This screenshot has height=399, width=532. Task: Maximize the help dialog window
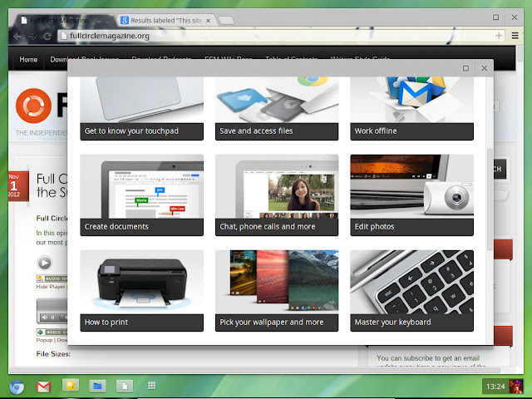click(465, 68)
